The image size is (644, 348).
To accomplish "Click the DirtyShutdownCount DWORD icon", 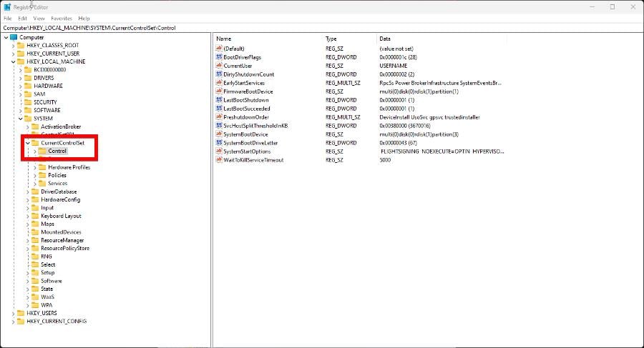I will coord(219,74).
